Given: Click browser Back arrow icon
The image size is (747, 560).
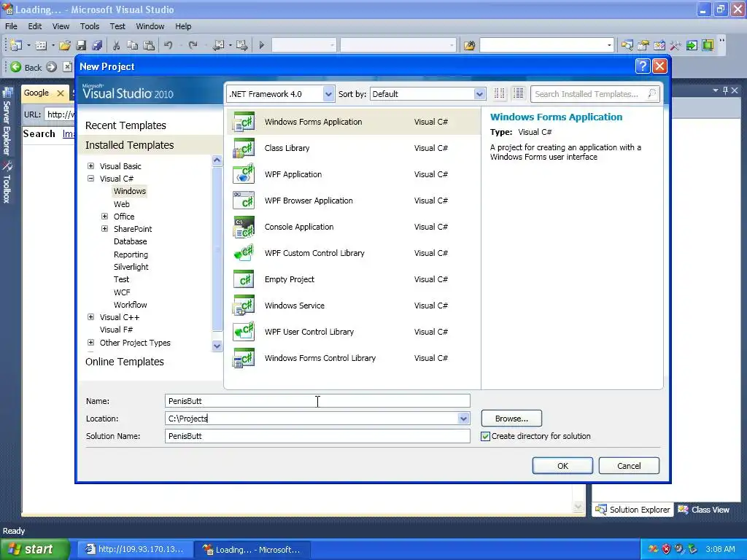Looking at the screenshot, I should pos(16,67).
